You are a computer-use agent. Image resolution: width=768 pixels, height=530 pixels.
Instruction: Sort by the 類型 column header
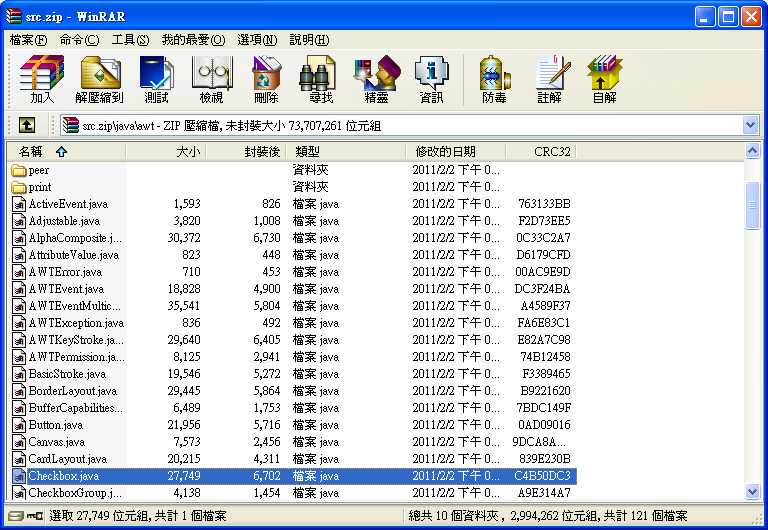[x=345, y=152]
